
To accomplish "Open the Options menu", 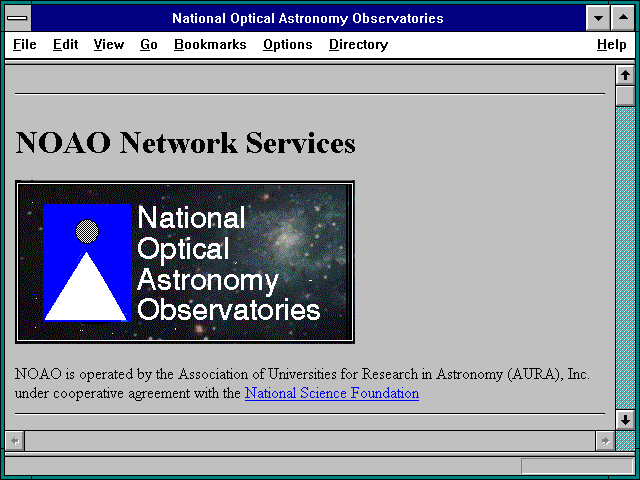I will [287, 44].
